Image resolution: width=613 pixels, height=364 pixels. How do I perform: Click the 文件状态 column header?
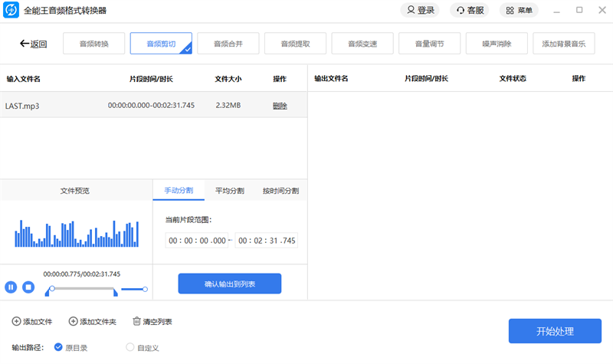pos(513,79)
